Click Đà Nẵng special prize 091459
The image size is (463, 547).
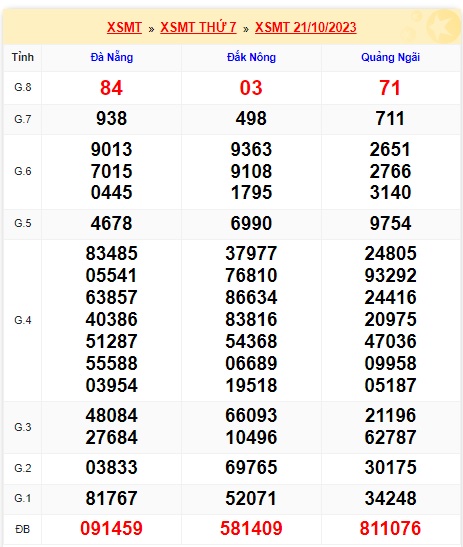click(111, 528)
